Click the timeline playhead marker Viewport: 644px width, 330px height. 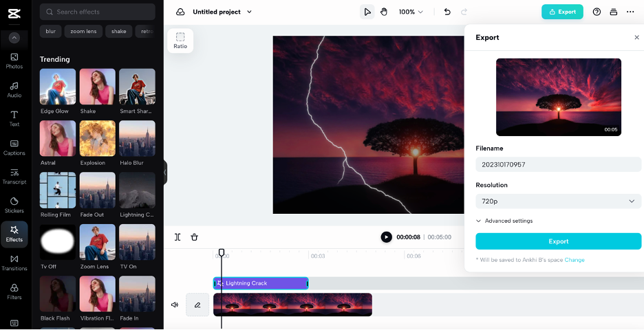222,252
